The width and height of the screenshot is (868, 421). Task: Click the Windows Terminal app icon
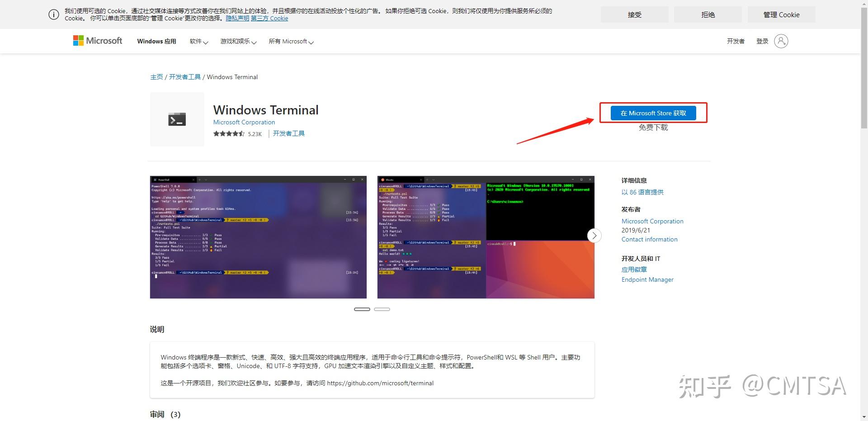tap(176, 119)
